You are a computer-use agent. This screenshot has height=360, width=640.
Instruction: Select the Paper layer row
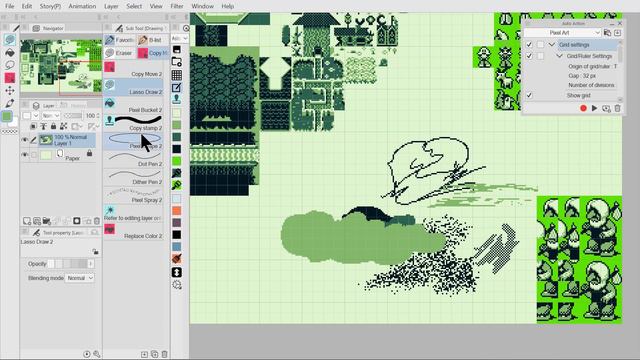(x=67, y=155)
